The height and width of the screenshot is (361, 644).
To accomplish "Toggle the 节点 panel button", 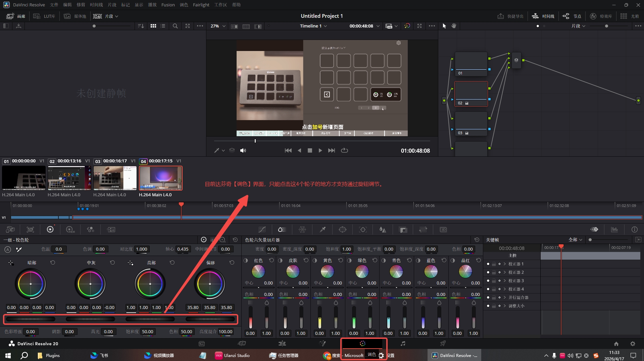I will (572, 16).
